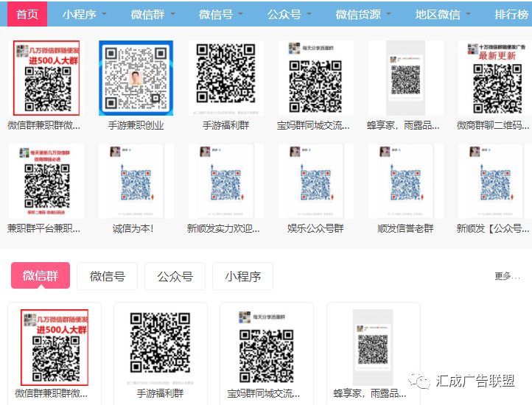Expand the arrow beside 地区微信
532x405 pixels.
pyautogui.click(x=468, y=14)
